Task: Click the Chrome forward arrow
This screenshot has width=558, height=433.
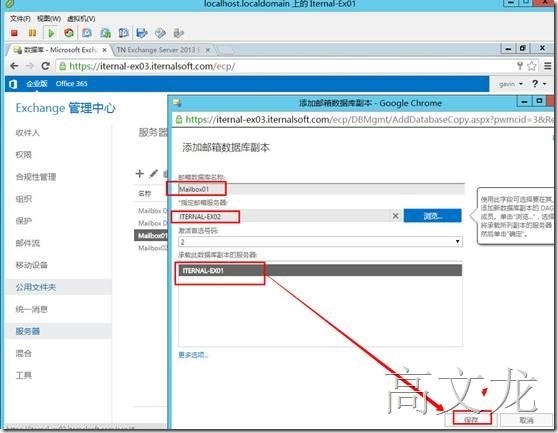Action: (x=30, y=66)
